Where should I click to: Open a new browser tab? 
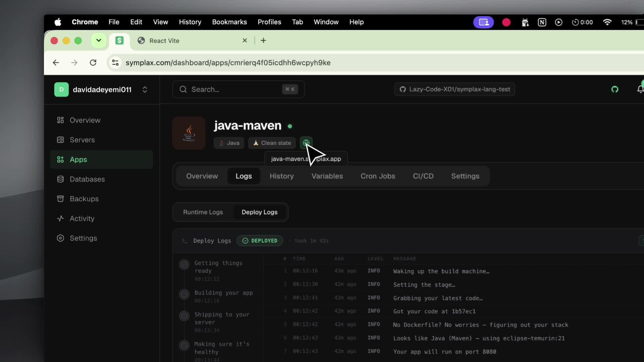pyautogui.click(x=264, y=41)
